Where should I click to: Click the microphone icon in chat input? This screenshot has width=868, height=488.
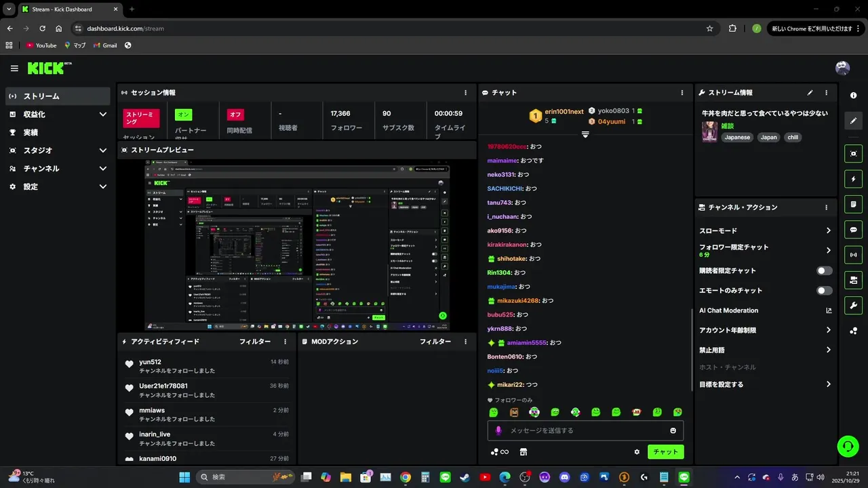[498, 430]
